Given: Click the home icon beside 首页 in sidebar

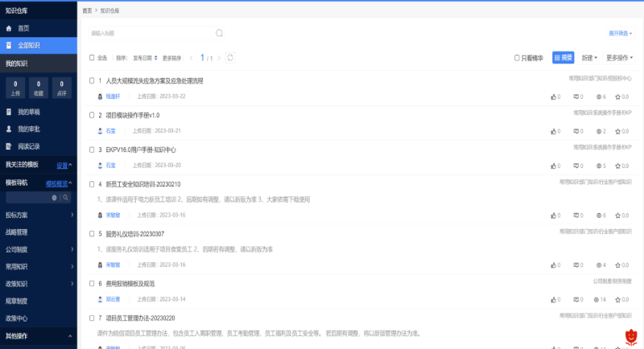Looking at the screenshot, I should coord(9,28).
